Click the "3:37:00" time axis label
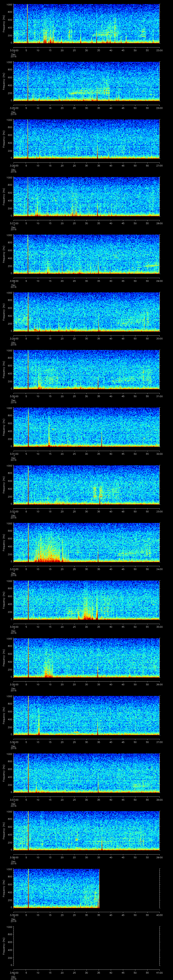Image resolution: width=173 pixels, height=980 pixels. (x=14, y=800)
